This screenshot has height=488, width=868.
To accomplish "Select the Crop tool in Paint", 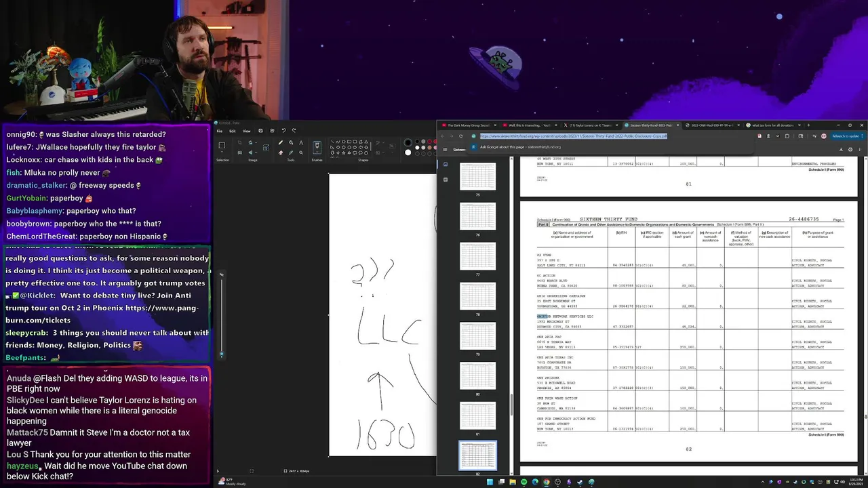I will (239, 142).
